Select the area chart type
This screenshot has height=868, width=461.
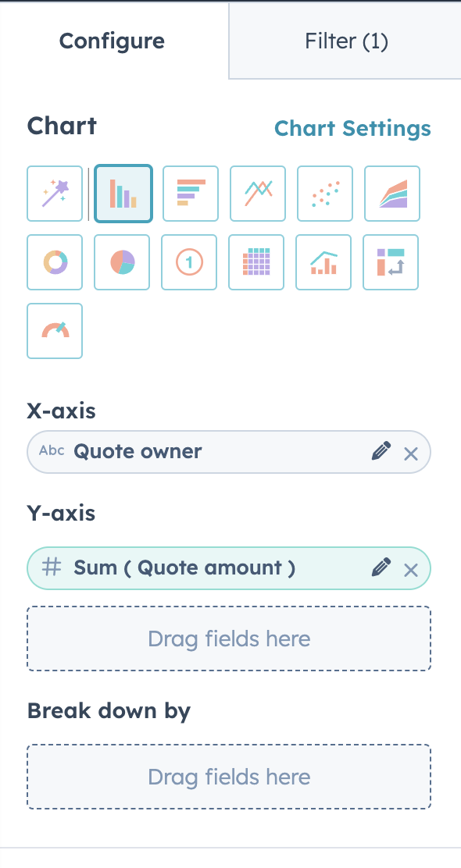coord(391,194)
